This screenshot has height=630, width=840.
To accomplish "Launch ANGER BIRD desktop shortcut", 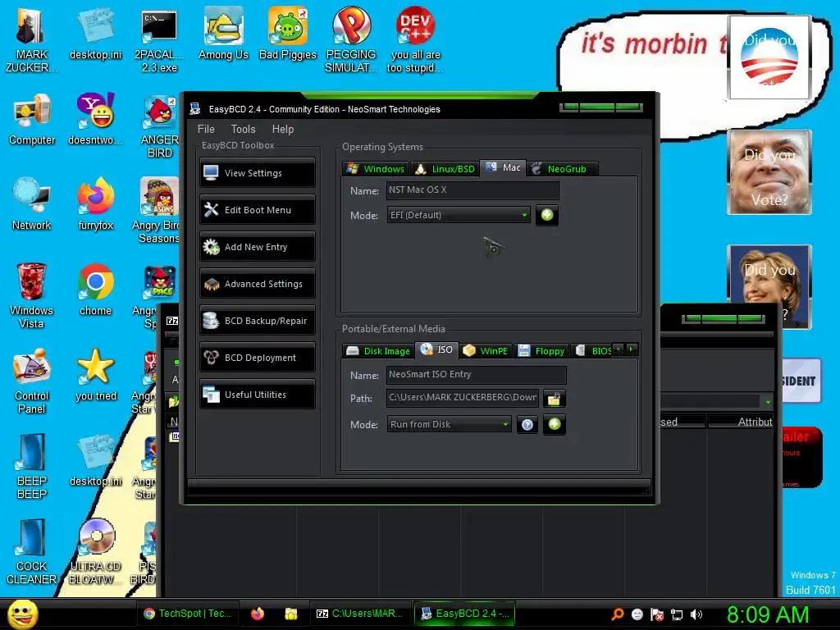I will (160, 126).
